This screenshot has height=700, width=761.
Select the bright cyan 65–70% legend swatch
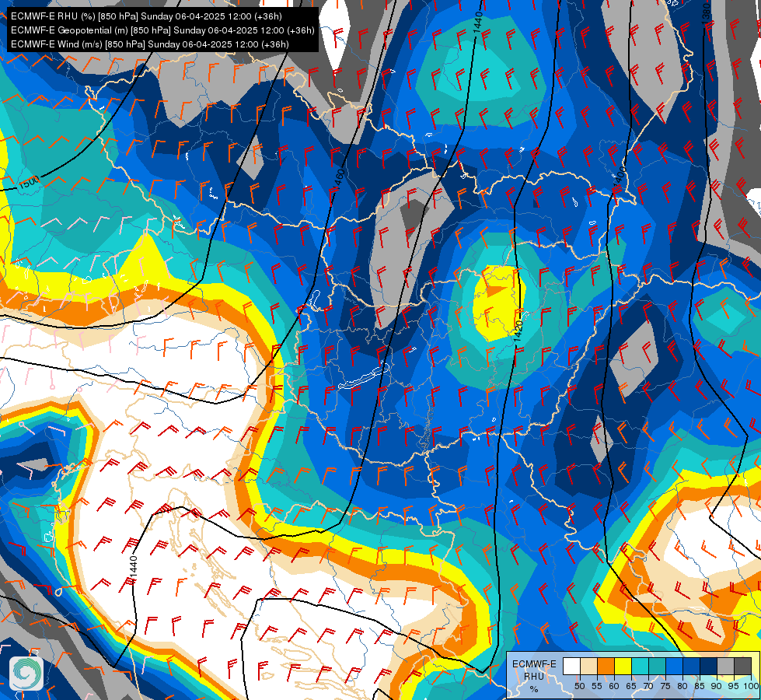pos(640,667)
